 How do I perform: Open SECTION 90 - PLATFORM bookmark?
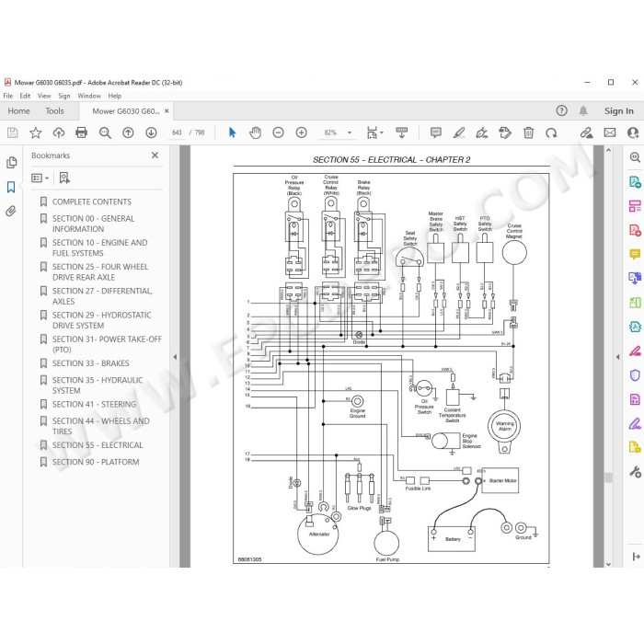point(96,462)
